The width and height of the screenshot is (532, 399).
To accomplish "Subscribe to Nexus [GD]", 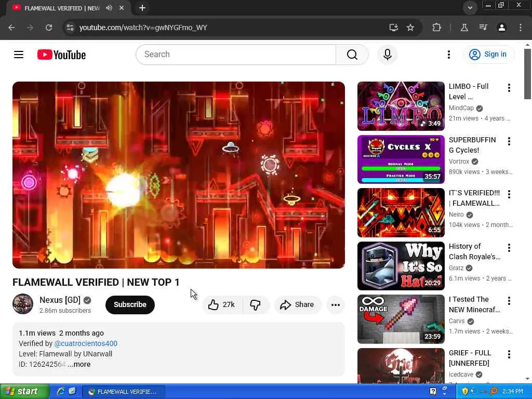I will pyautogui.click(x=130, y=304).
